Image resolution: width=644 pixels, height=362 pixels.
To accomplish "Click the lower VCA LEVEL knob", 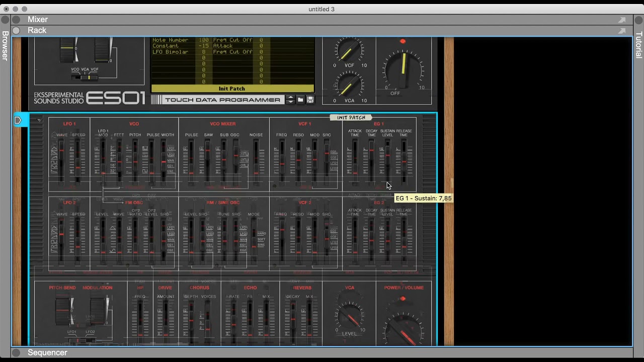I will point(350,315).
